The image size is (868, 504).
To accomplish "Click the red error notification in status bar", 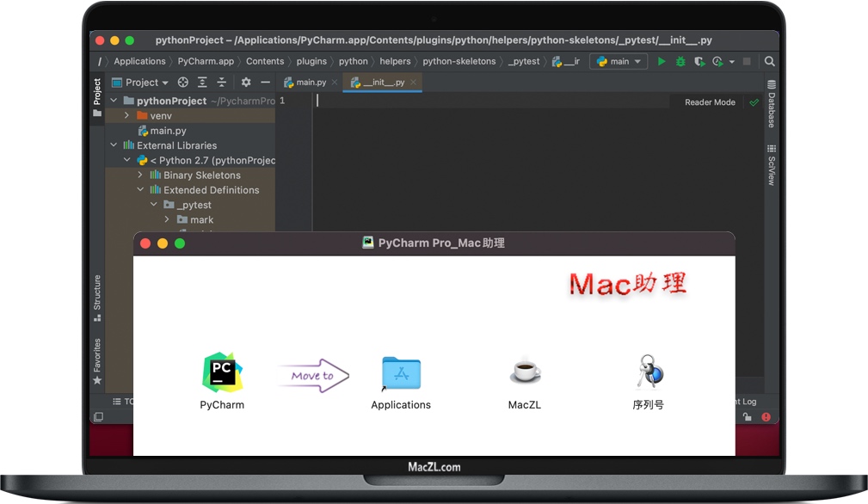I will [x=766, y=417].
